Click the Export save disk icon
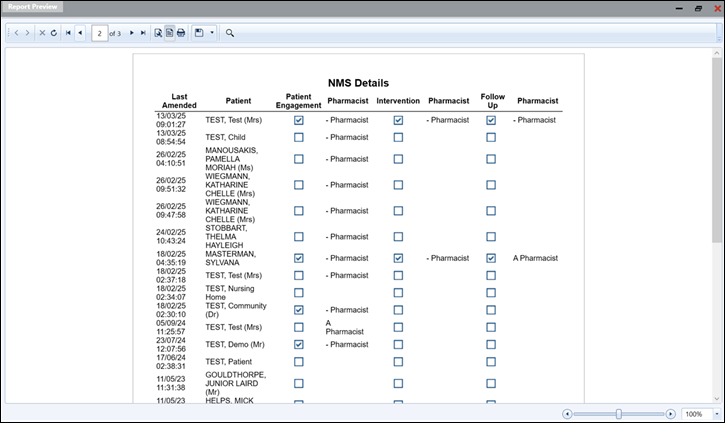This screenshot has width=725, height=423. [x=199, y=33]
